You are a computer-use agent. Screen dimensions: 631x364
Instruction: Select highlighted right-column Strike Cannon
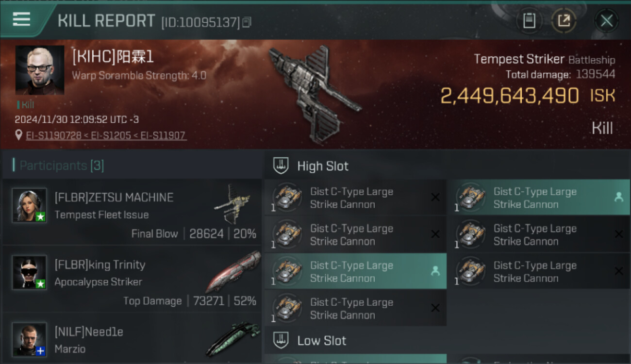[x=538, y=198]
